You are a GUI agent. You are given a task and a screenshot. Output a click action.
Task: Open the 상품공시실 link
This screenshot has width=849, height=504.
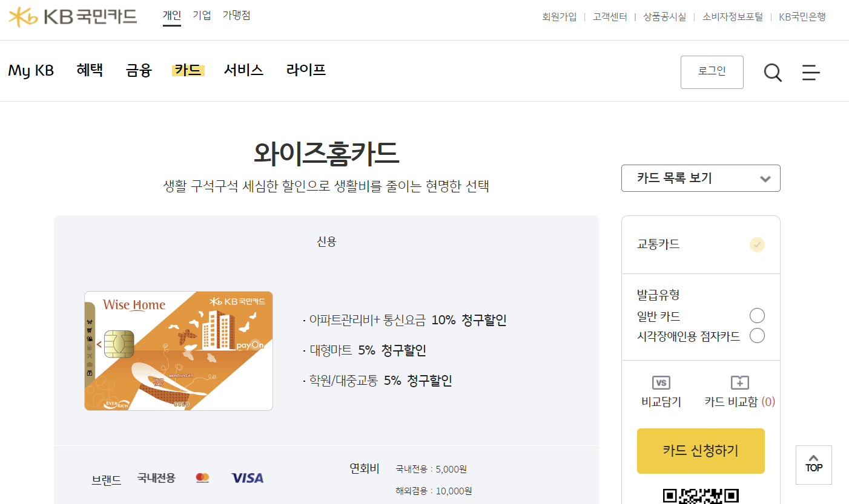[665, 17]
